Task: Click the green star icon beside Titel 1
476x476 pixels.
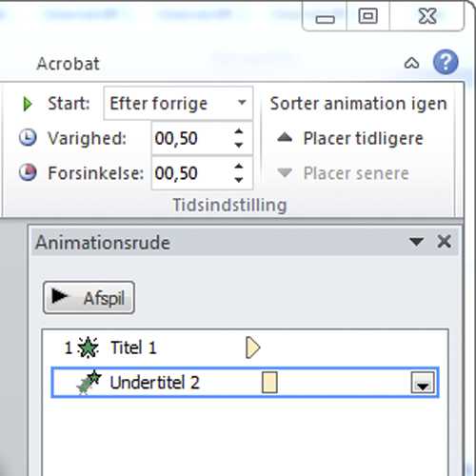Action: [x=88, y=347]
